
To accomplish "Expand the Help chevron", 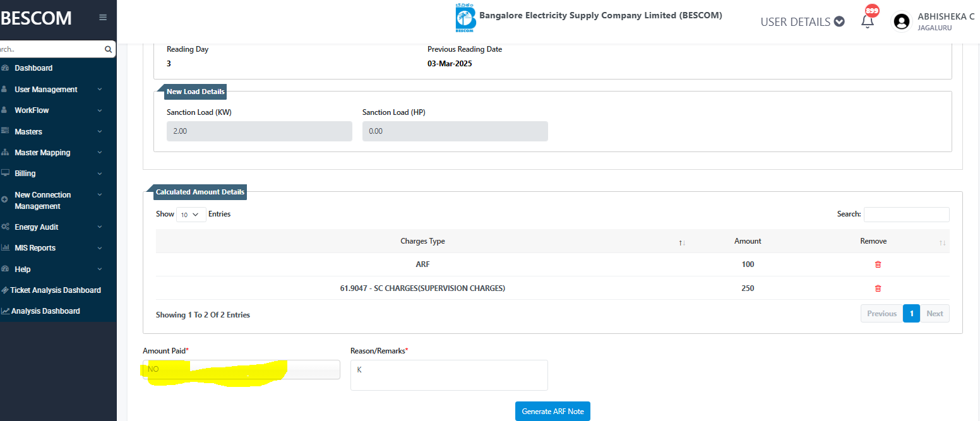I will 100,270.
